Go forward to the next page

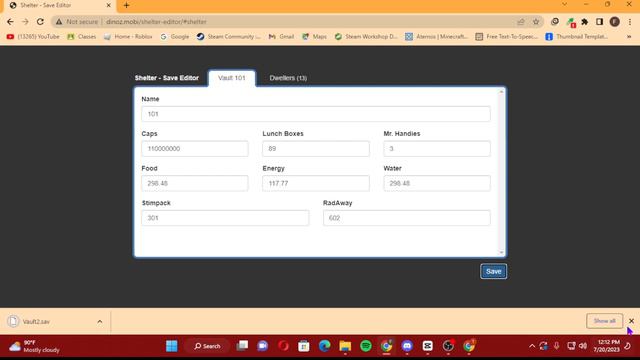(x=25, y=22)
